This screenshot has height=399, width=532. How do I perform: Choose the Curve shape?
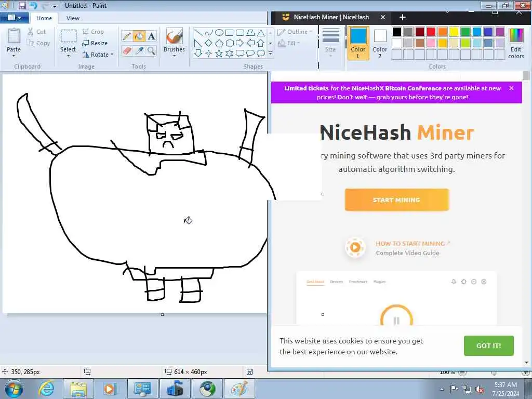[x=209, y=33]
